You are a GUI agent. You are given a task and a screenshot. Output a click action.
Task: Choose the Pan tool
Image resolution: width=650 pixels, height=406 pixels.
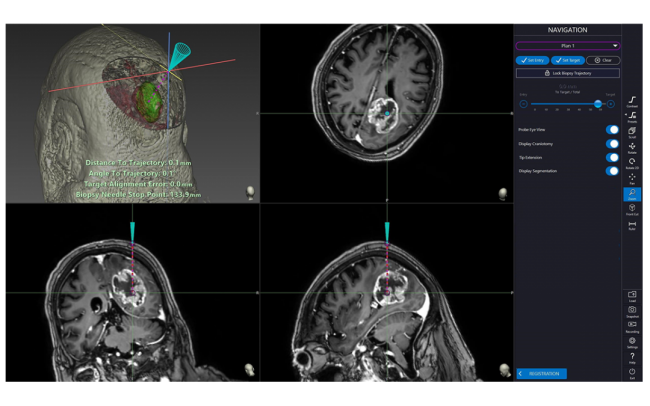(632, 179)
